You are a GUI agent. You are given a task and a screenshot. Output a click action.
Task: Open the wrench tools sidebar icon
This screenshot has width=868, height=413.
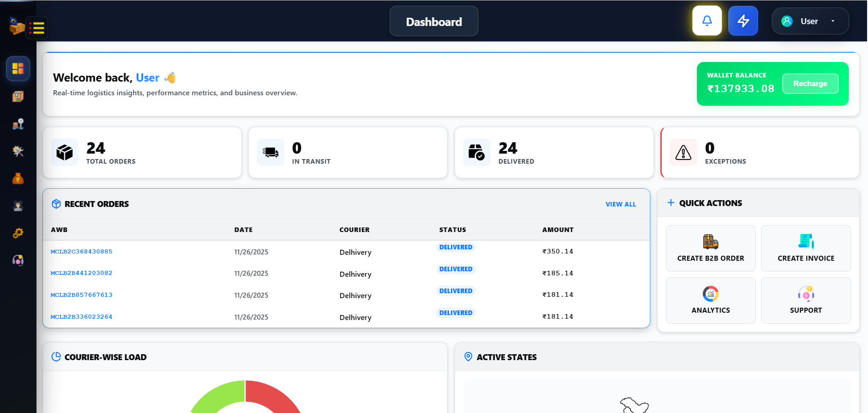[18, 151]
